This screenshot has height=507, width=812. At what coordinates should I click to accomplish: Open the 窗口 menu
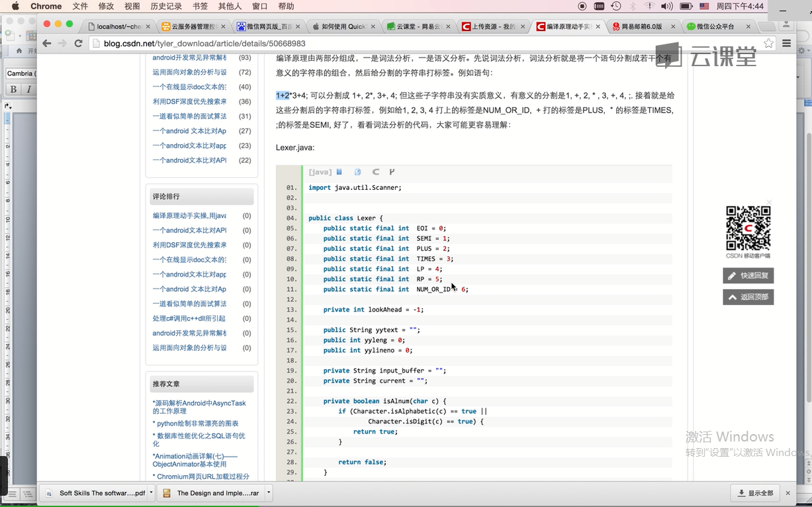point(260,6)
